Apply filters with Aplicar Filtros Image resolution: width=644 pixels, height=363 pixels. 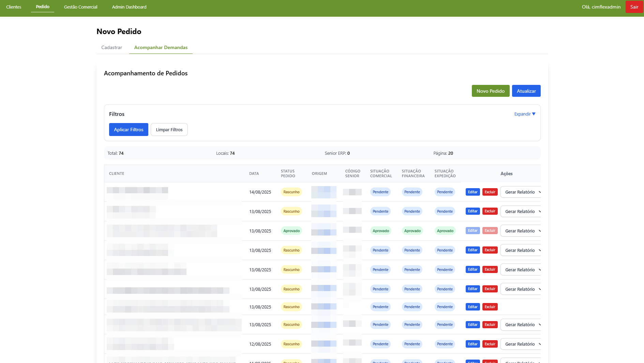(x=129, y=130)
